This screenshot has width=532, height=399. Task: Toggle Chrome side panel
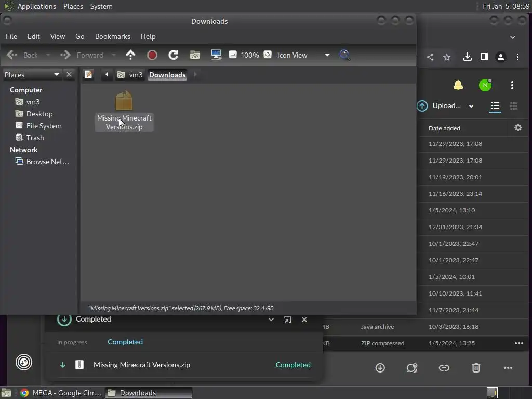[484, 57]
